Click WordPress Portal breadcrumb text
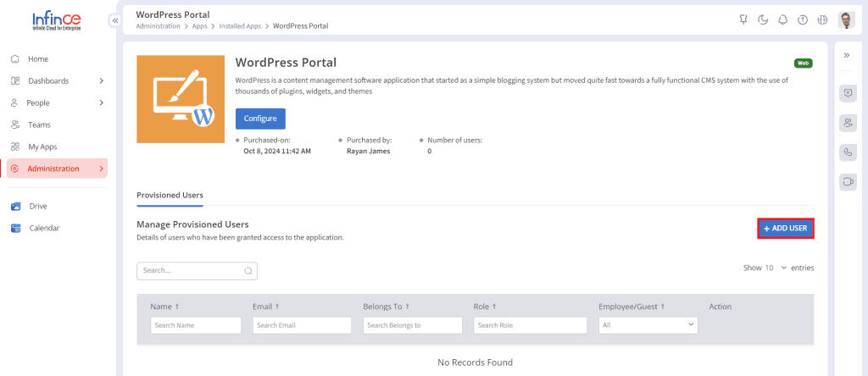The height and width of the screenshot is (376, 868). click(301, 26)
